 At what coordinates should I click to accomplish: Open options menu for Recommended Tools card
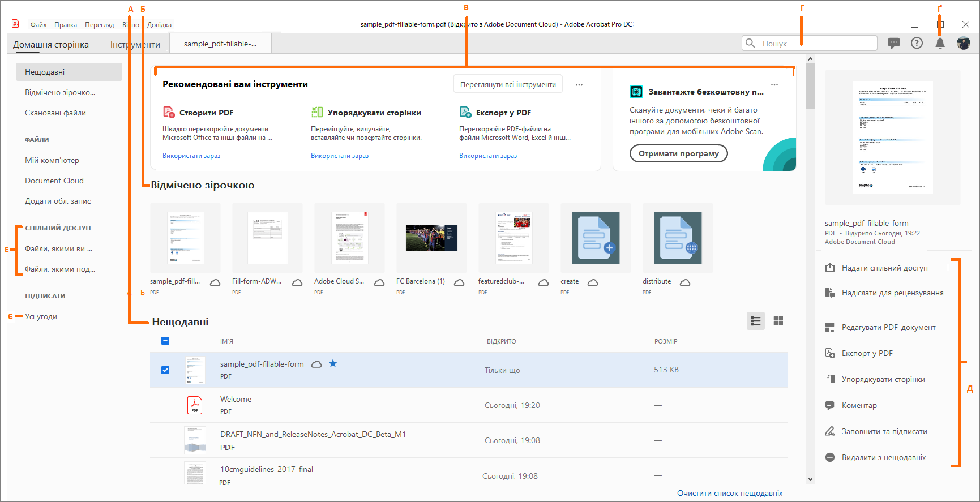(579, 85)
